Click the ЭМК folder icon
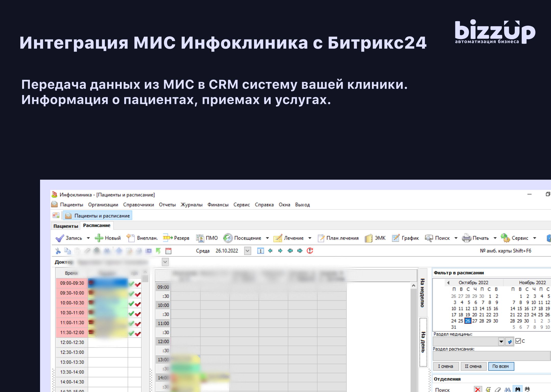Screen dimensions: 551x392 368,238
